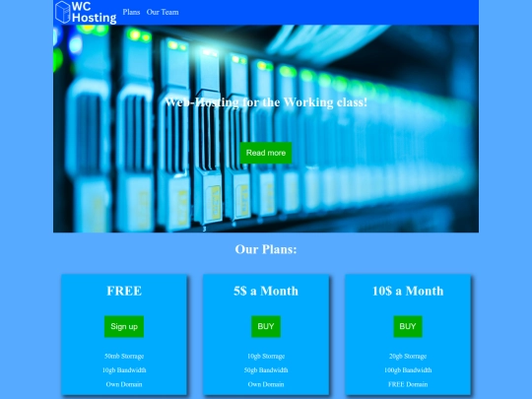Click the 50gb Bandwidth text

point(266,370)
